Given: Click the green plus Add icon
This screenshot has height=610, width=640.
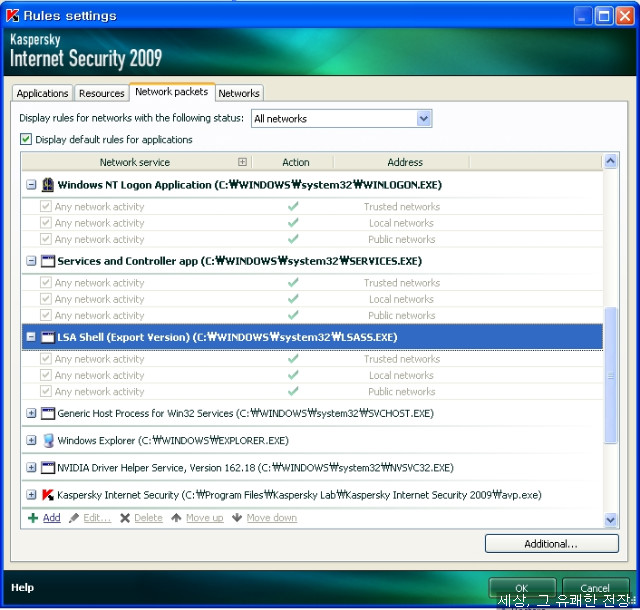Looking at the screenshot, I should (x=33, y=518).
